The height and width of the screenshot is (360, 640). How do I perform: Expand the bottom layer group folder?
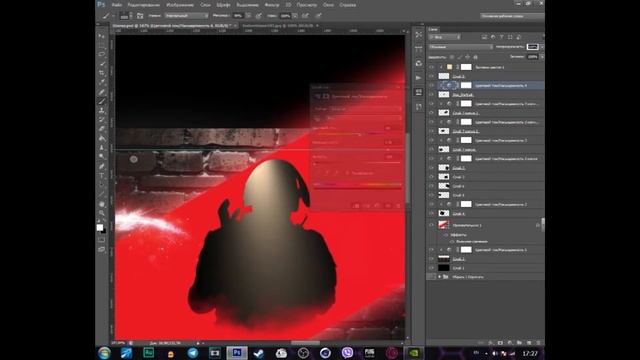pos(440,277)
